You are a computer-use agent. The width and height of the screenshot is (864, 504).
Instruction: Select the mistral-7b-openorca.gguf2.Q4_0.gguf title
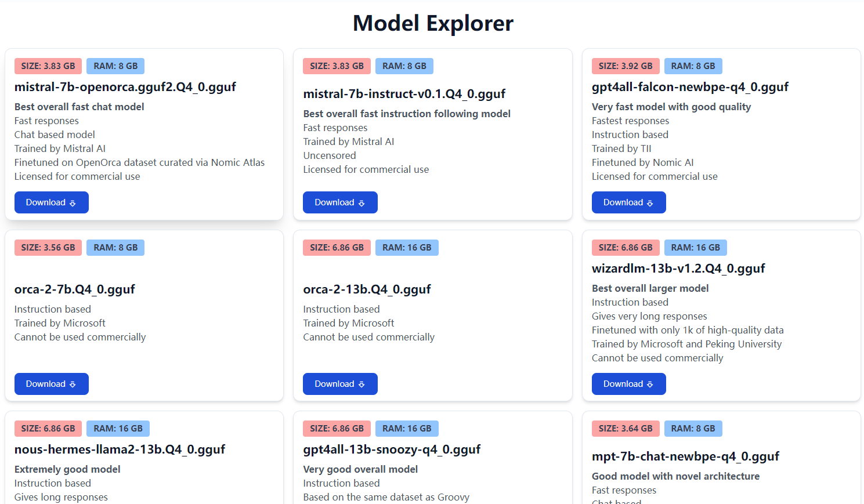[125, 87]
